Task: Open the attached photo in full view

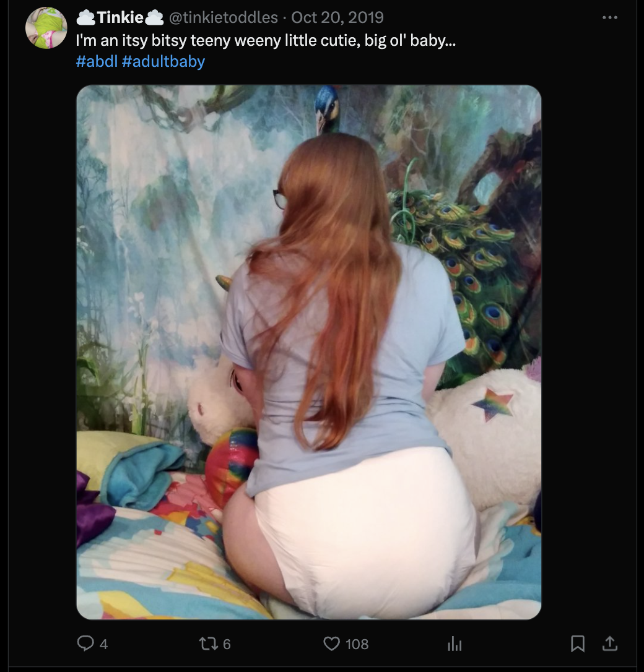Action: (x=309, y=352)
